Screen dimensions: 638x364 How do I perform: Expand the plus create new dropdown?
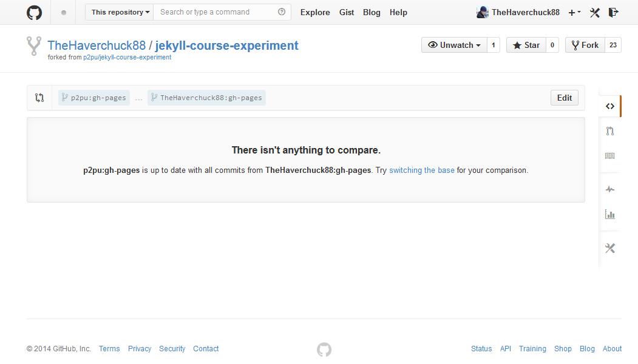(574, 13)
